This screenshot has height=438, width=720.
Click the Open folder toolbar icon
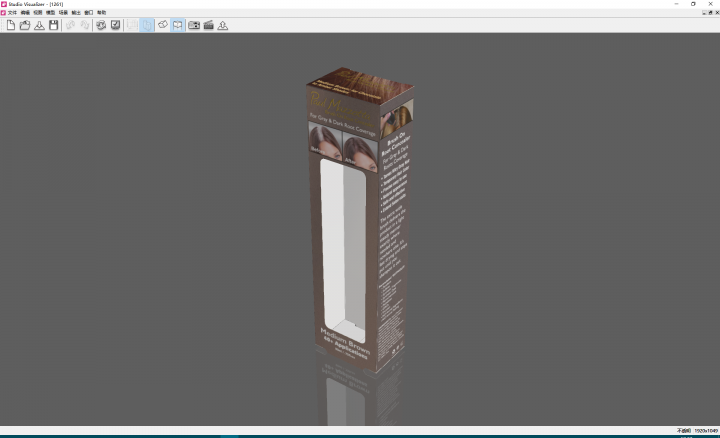pos(25,25)
